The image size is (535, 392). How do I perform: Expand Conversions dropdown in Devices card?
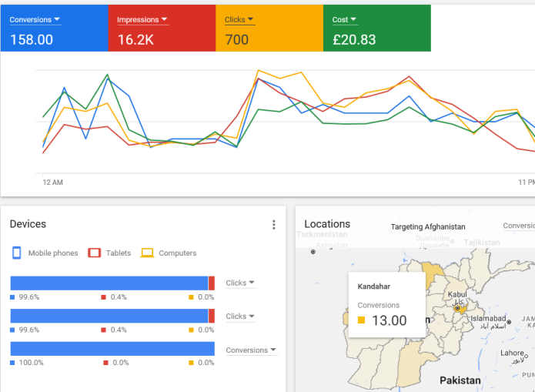click(x=250, y=350)
